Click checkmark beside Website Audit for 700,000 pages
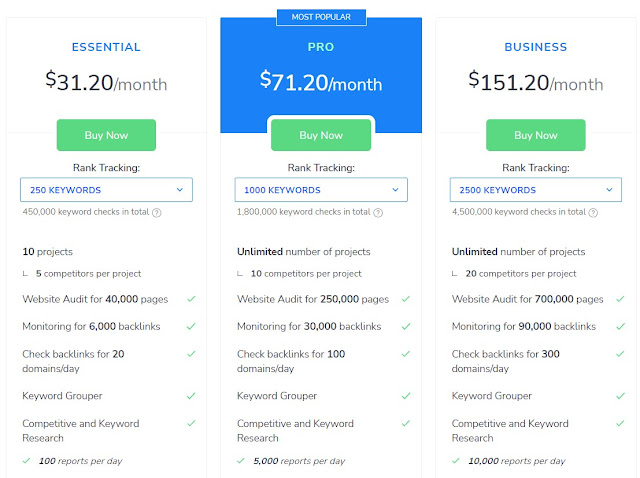 click(620, 299)
